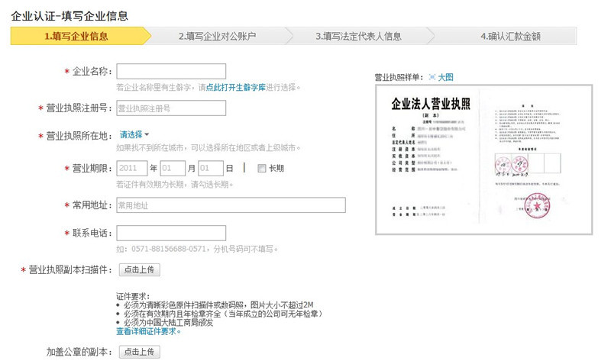The image size is (611, 364).
Task: Click 点击上传 for 加盖公章的副本
Action: tap(139, 352)
